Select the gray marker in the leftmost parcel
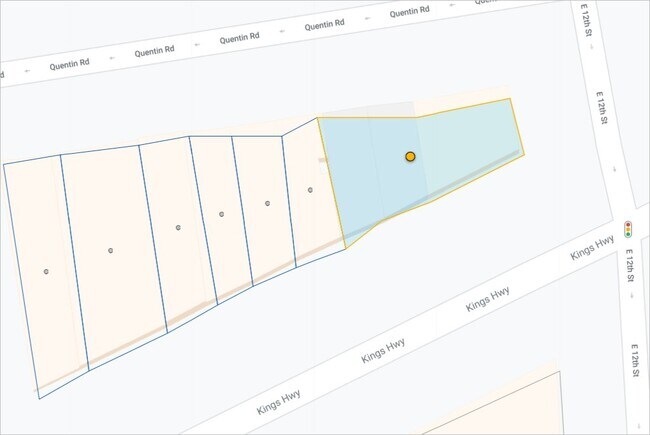Image resolution: width=650 pixels, height=435 pixels. (46, 271)
